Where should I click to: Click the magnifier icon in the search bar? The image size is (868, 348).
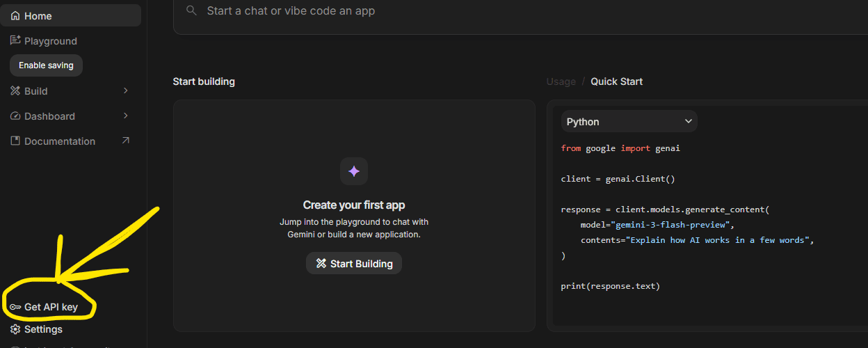(191, 11)
